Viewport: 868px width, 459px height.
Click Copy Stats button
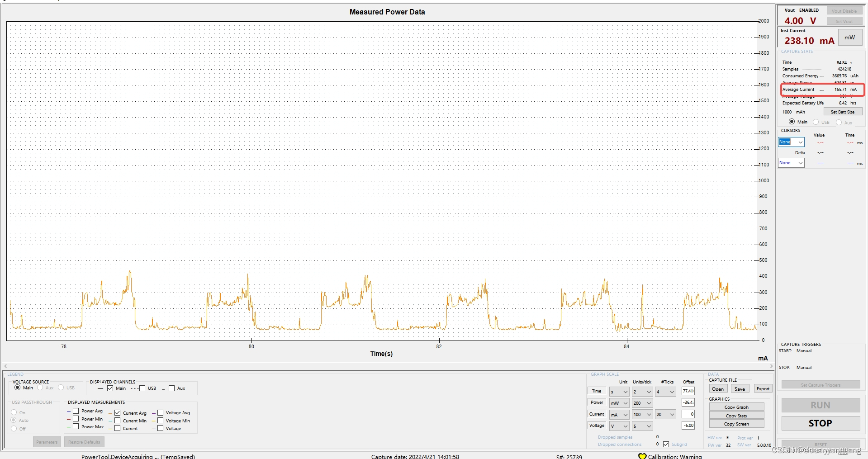736,416
